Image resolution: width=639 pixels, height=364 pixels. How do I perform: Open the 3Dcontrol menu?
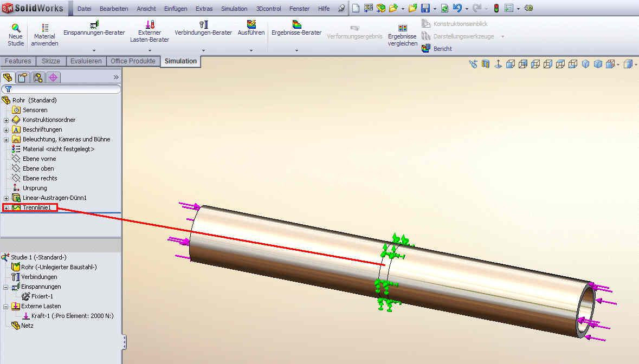[x=269, y=9]
